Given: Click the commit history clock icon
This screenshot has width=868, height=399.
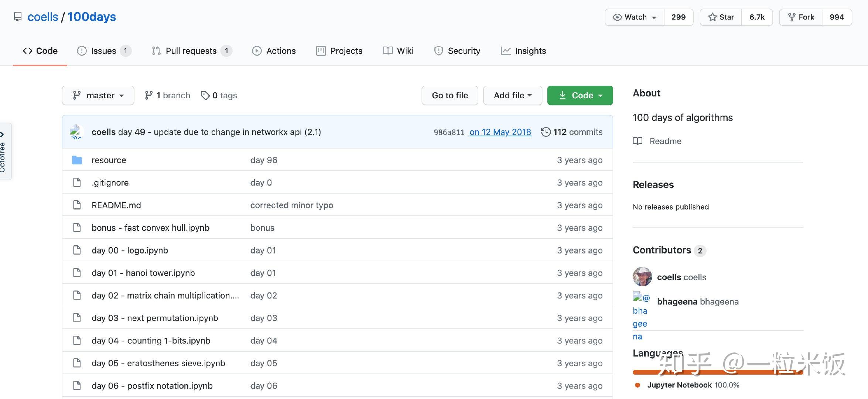Looking at the screenshot, I should click(547, 132).
